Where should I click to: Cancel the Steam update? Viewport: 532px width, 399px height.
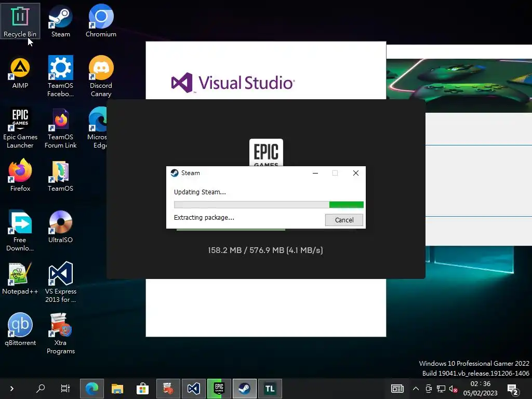click(344, 220)
